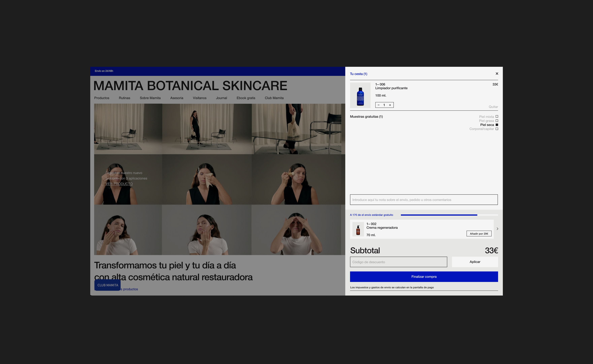Click the Envío en 24/48h banner text
Viewport: 593px width, 364px height.
pyautogui.click(x=104, y=71)
